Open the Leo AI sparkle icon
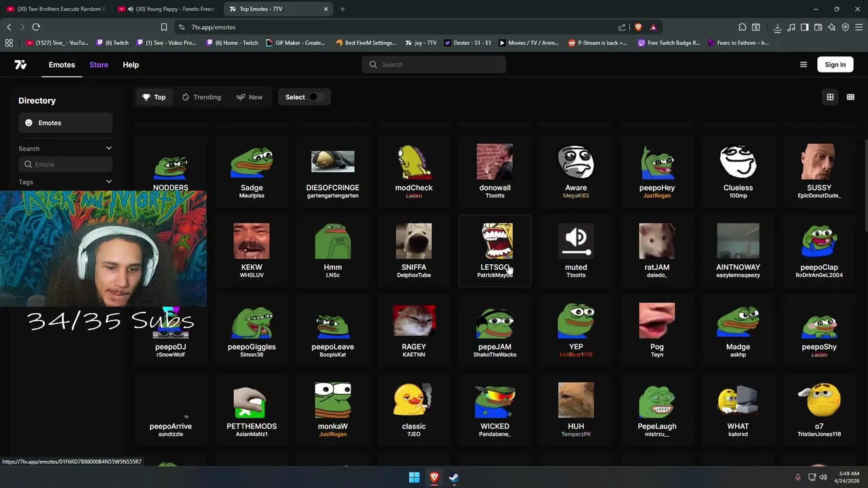The height and width of the screenshot is (488, 868). pos(832,27)
